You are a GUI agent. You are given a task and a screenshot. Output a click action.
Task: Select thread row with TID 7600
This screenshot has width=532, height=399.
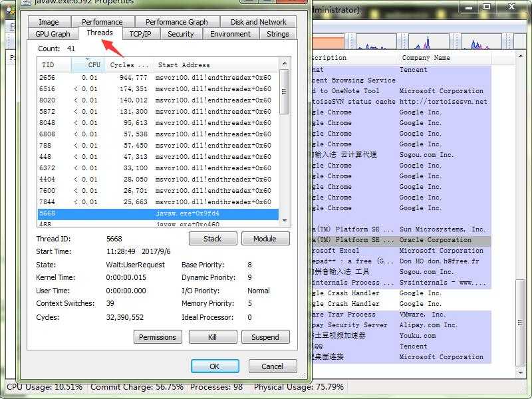point(158,191)
